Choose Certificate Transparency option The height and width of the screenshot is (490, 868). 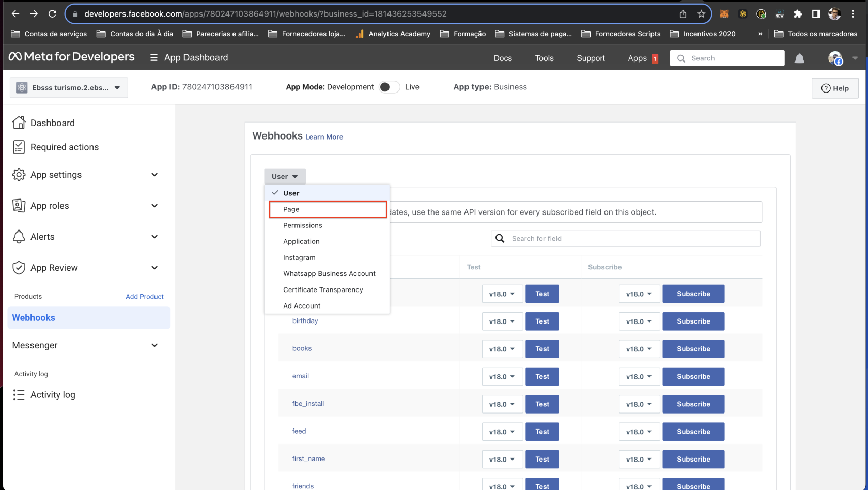click(x=327, y=289)
